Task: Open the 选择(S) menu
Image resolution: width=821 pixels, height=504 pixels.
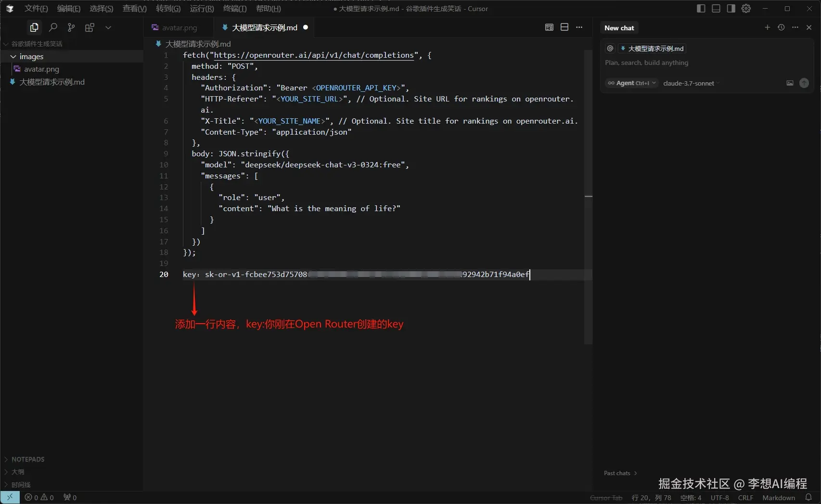Action: (x=102, y=9)
